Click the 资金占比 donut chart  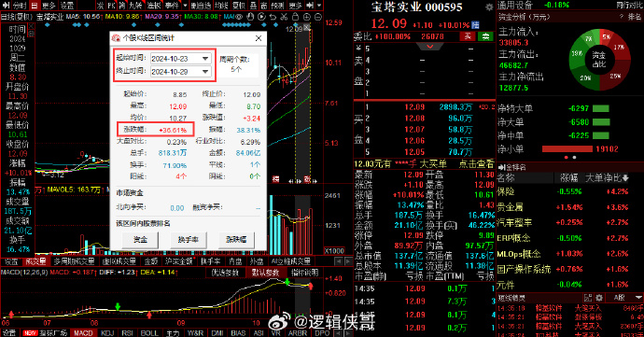coord(599,60)
